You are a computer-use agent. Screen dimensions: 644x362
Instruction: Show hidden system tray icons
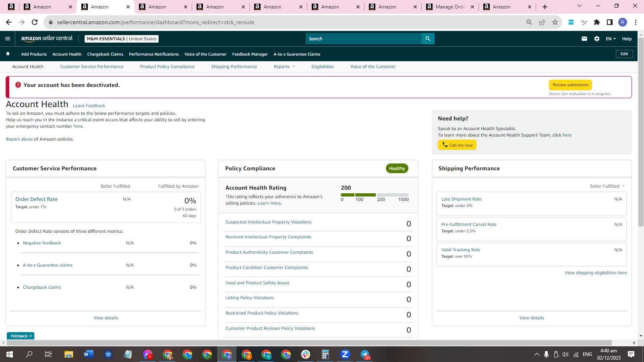point(536,354)
